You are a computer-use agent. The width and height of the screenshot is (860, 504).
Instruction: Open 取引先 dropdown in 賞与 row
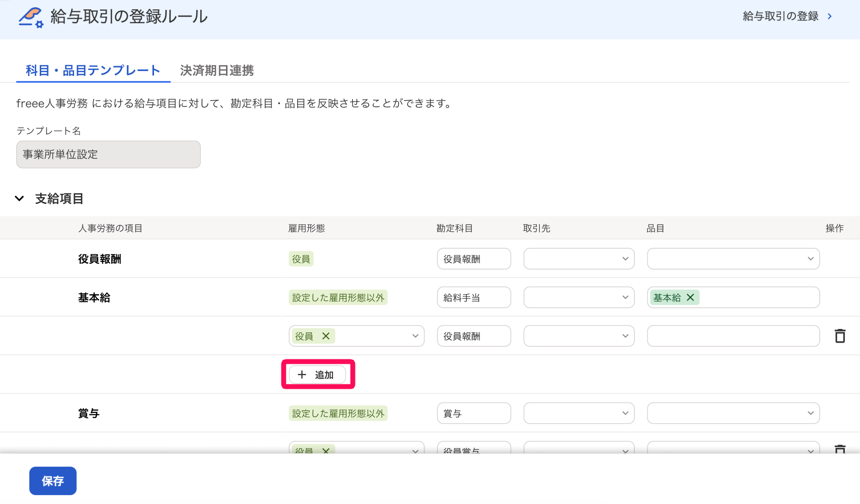[579, 413]
